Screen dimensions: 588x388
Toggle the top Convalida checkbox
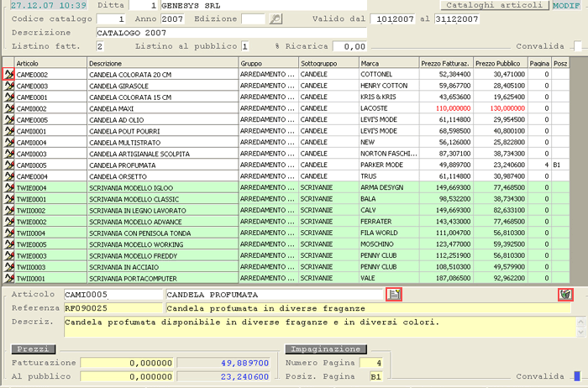coord(578,46)
